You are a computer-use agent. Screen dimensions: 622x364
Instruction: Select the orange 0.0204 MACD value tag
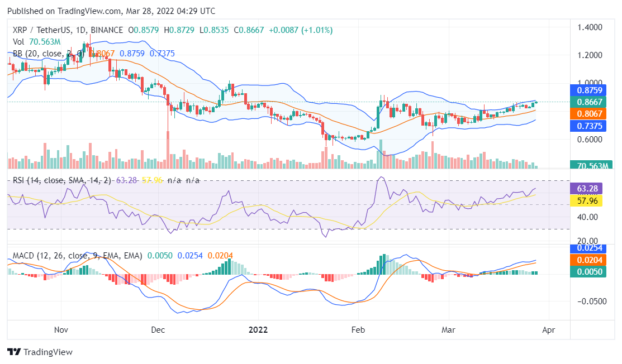click(x=588, y=260)
